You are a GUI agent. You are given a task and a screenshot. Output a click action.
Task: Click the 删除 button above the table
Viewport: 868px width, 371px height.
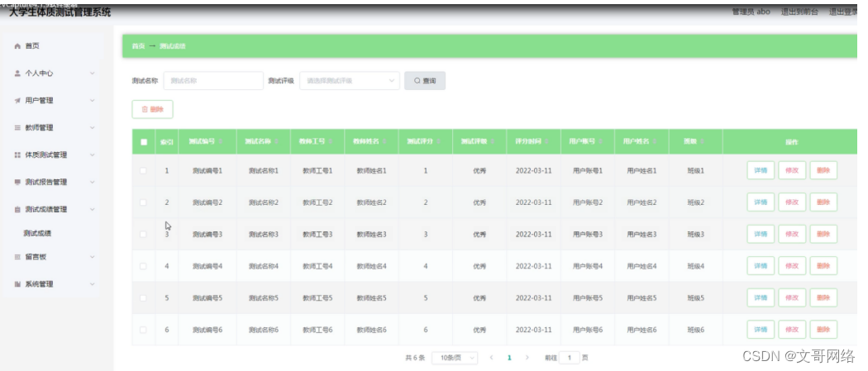click(152, 109)
